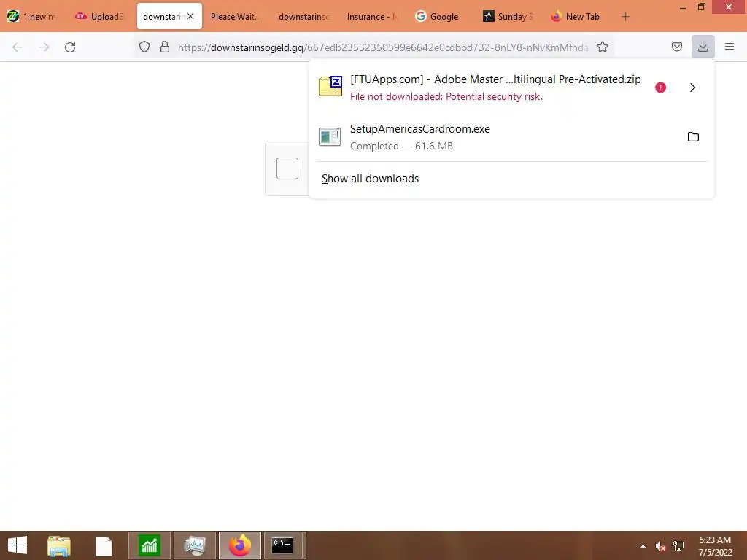
Task: Select the SetupAmericasCardroom.exe file name
Action: (x=419, y=129)
